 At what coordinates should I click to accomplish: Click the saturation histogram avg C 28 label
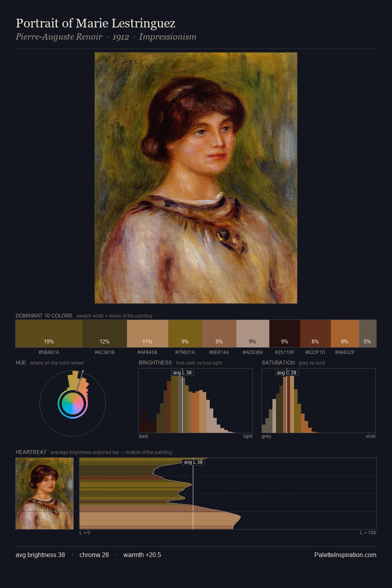(287, 373)
